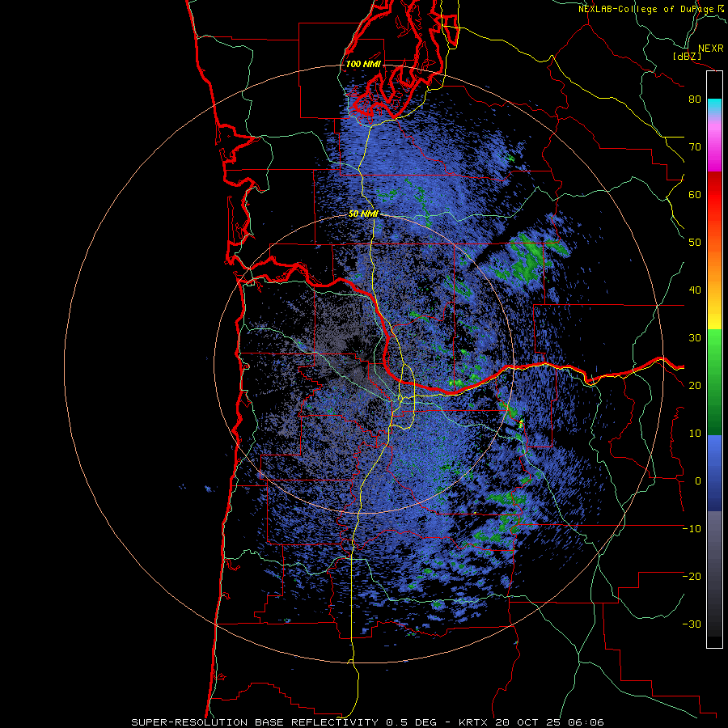This screenshot has width=728, height=728.
Task: Click the -20 dBZ scale value
Action: [x=692, y=577]
